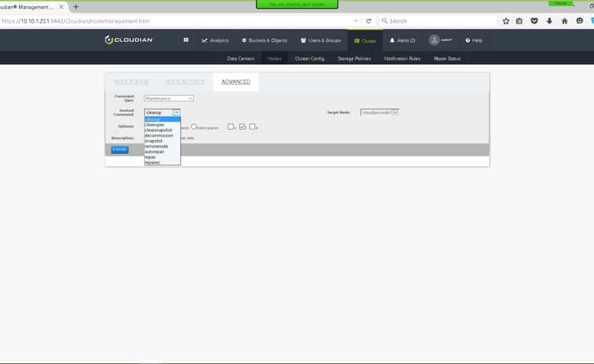
Task: Switch to Node Status tab
Action: click(131, 81)
